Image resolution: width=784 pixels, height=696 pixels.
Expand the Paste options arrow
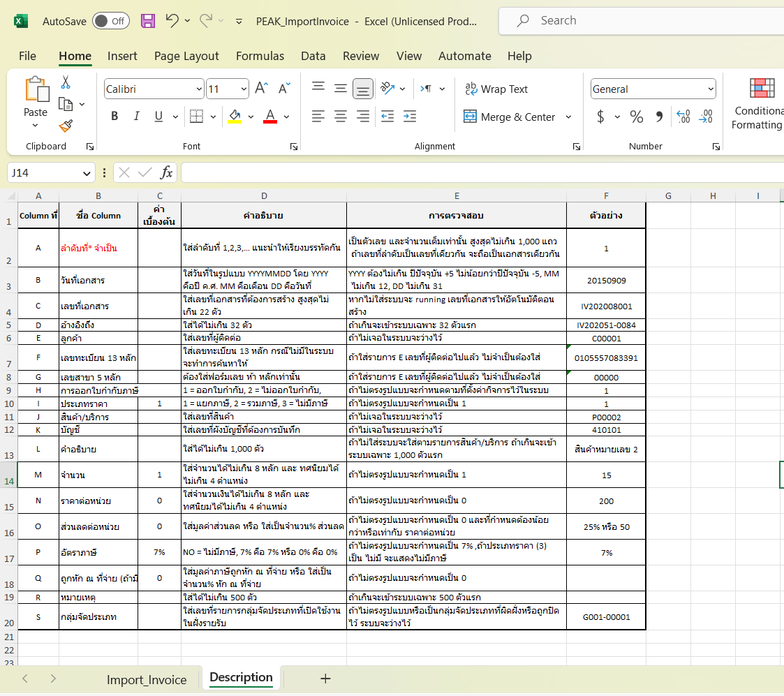point(35,126)
